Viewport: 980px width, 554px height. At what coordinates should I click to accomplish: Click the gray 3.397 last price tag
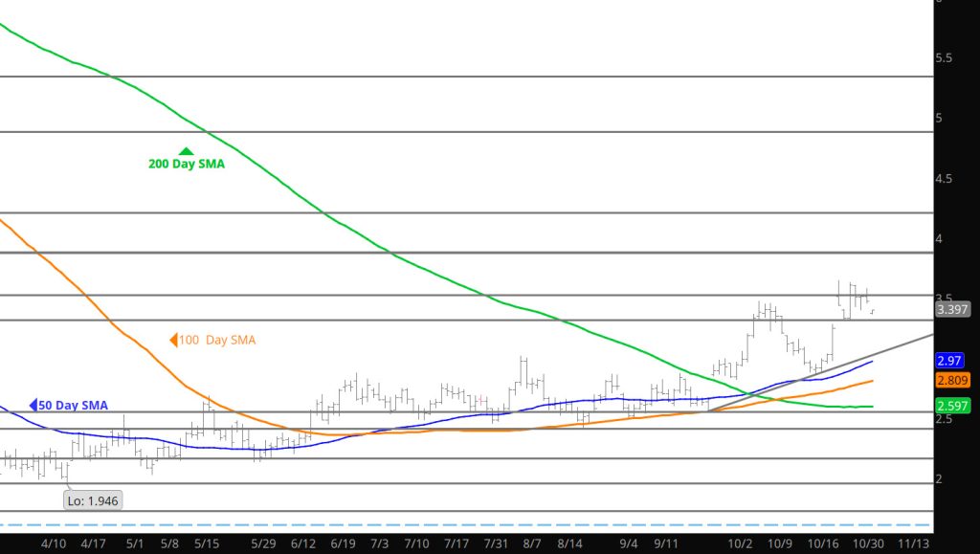click(953, 309)
